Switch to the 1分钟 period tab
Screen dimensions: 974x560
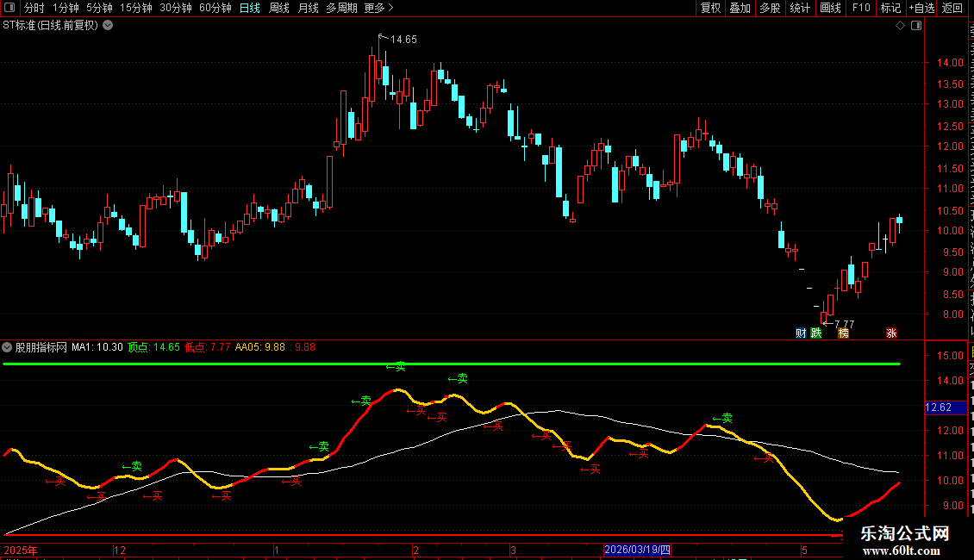(66, 8)
